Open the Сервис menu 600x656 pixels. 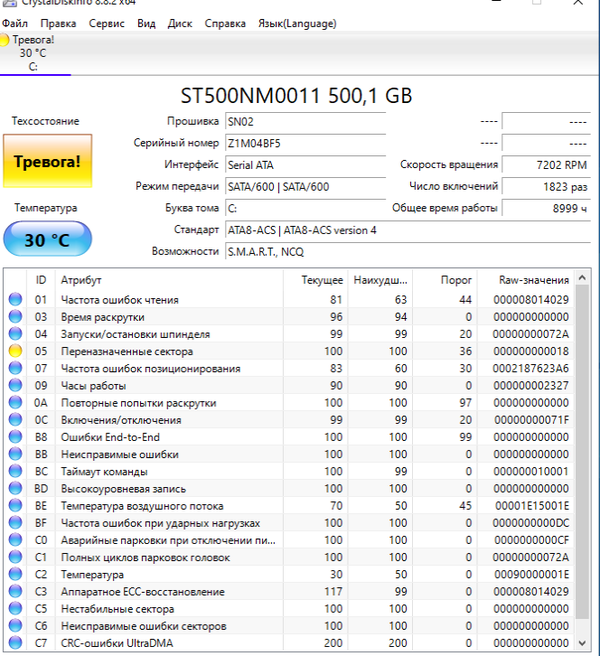[106, 22]
